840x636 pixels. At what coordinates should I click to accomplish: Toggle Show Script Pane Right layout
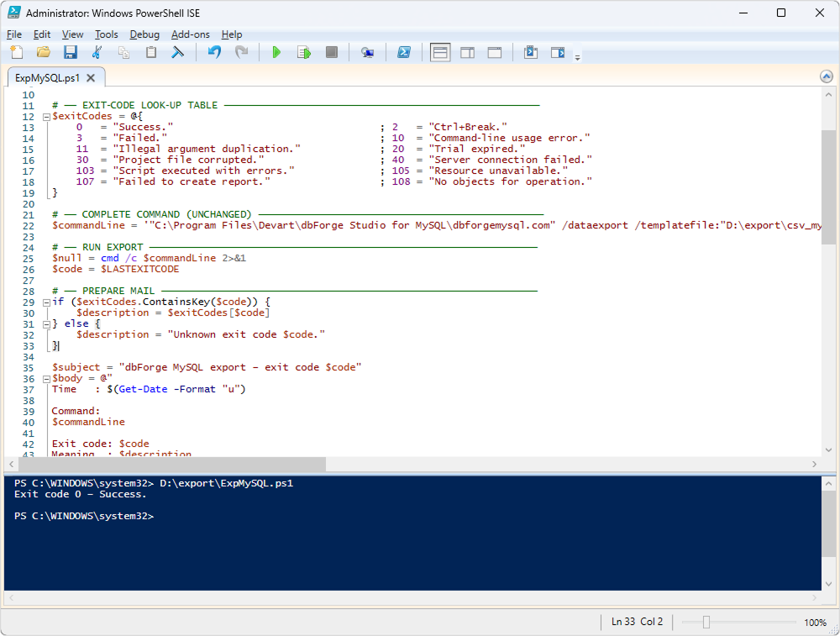tap(467, 52)
